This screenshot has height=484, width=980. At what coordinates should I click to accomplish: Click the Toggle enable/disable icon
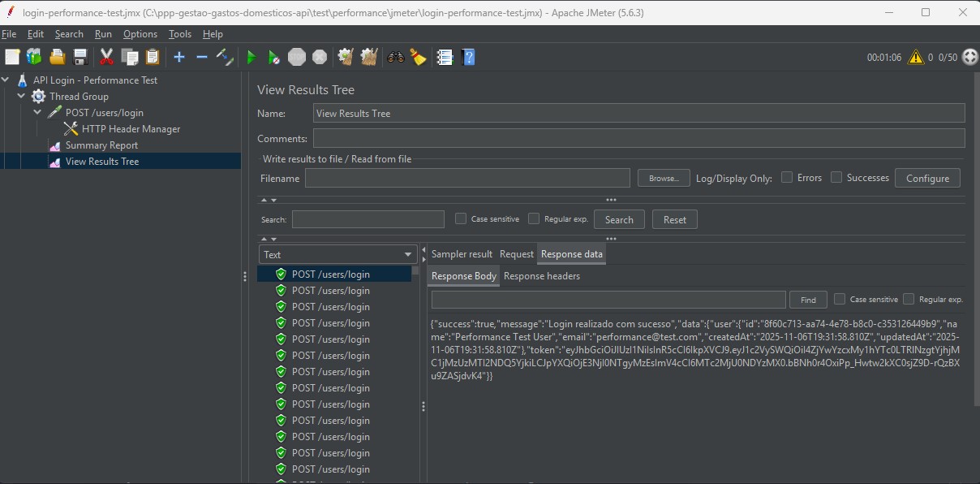pos(225,57)
